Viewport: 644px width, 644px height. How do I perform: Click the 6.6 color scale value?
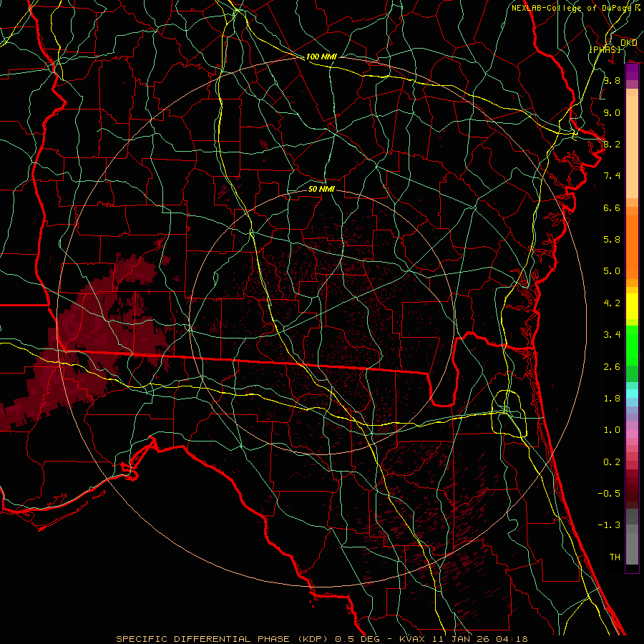tap(612, 208)
